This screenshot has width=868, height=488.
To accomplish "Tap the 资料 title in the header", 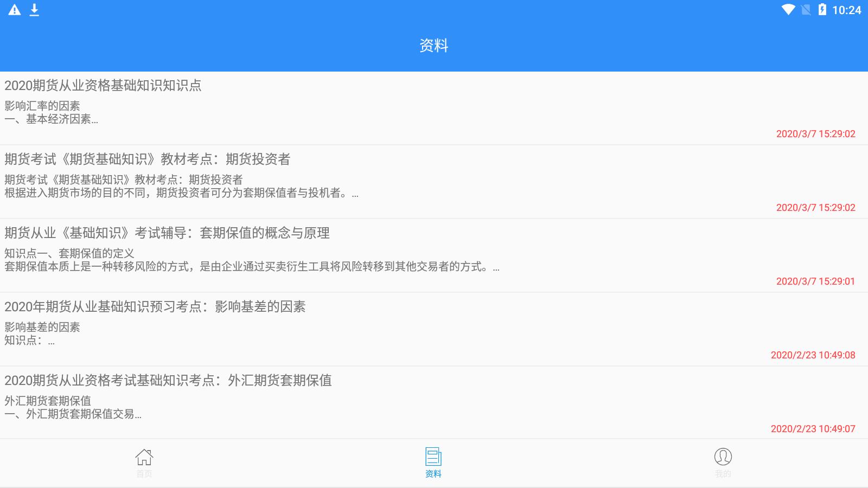I will (434, 46).
